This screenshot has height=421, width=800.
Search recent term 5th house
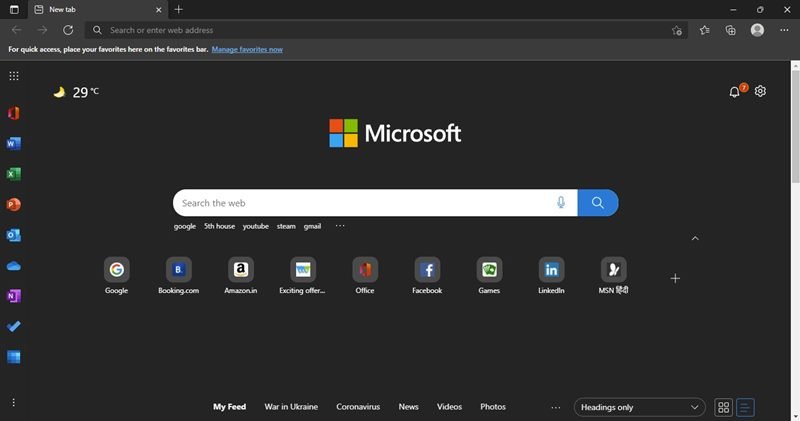click(219, 226)
